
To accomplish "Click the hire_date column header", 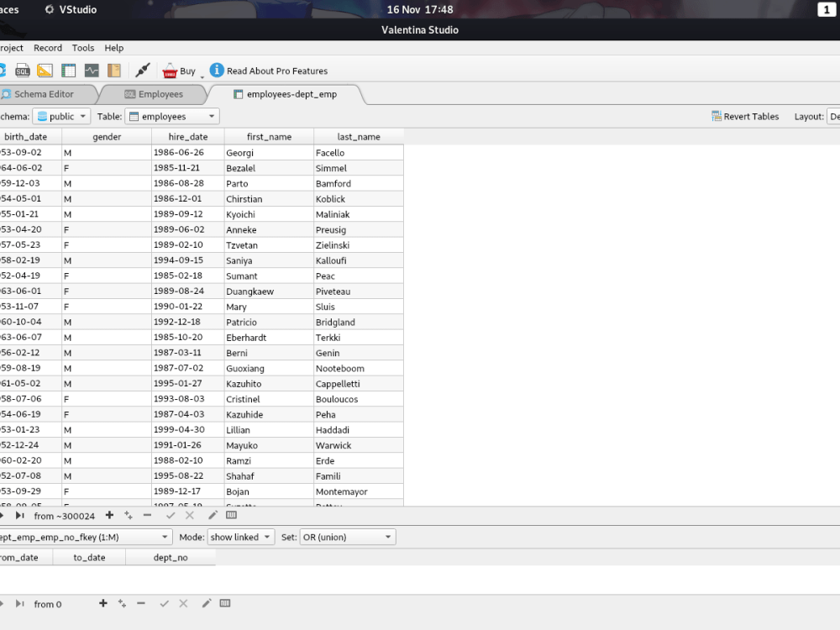I will (188, 137).
